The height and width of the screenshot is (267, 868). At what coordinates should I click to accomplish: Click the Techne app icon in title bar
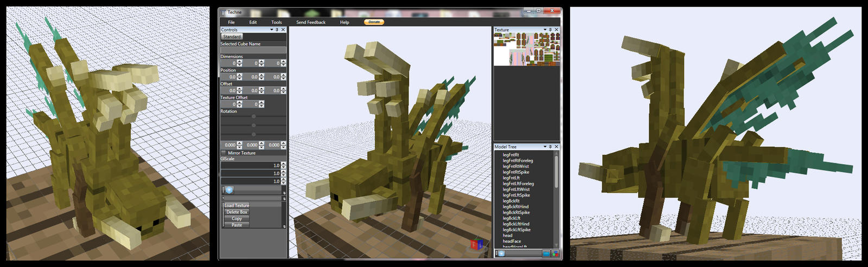coord(223,12)
